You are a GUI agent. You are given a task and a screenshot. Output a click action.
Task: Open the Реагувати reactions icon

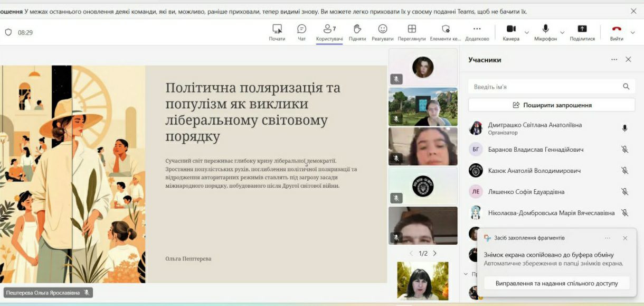383,29
